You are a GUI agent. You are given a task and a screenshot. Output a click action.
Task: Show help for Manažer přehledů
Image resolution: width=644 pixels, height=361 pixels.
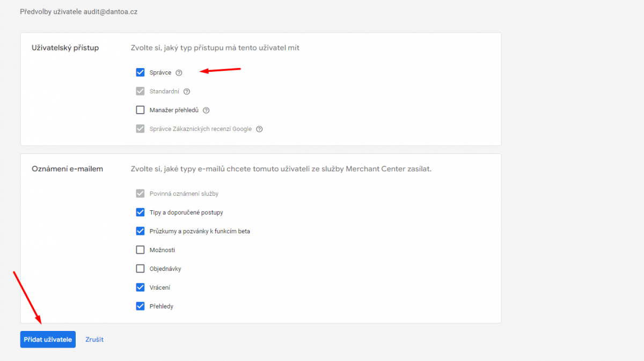tap(206, 110)
